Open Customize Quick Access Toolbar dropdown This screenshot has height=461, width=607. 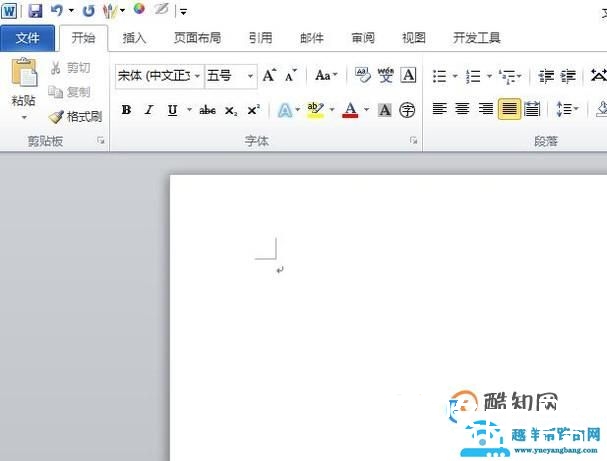(183, 12)
